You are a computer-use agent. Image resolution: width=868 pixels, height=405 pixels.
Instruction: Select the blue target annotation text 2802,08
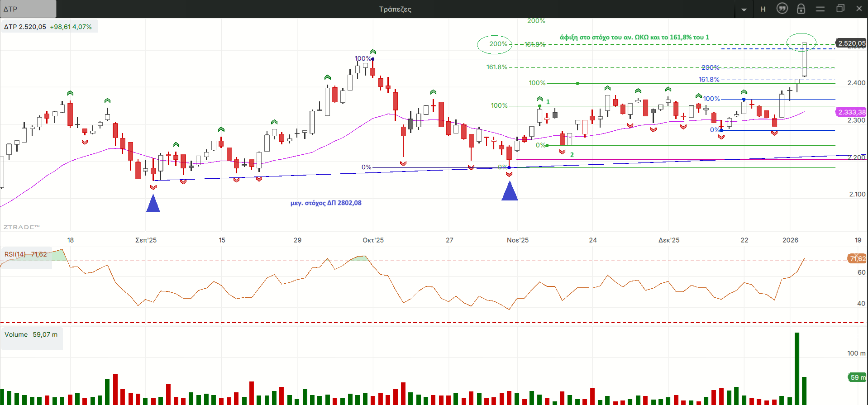point(326,203)
